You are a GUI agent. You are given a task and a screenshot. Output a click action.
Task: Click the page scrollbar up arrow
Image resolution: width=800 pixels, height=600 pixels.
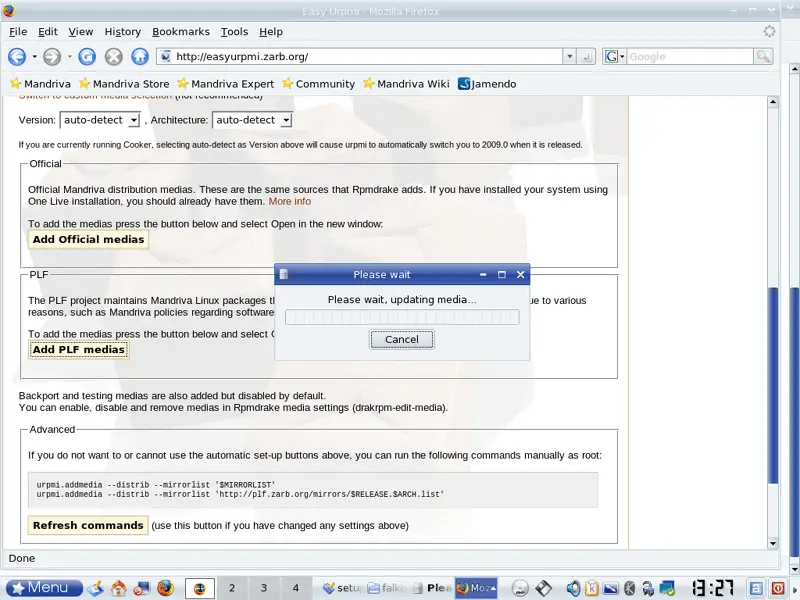(x=773, y=102)
